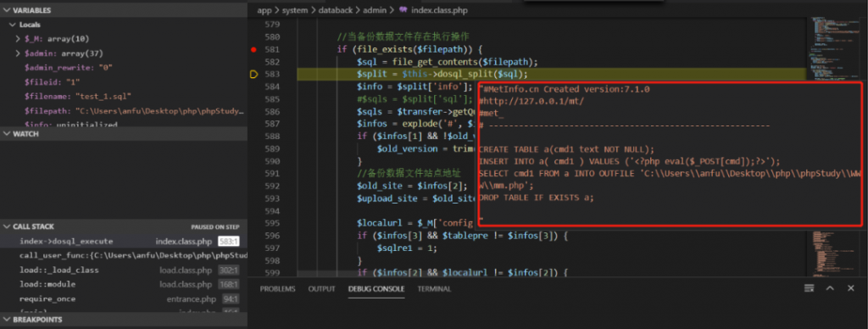Image resolution: width=868 pixels, height=329 pixels.
Task: Select the load::_load_class stack frame
Action: pos(124,270)
